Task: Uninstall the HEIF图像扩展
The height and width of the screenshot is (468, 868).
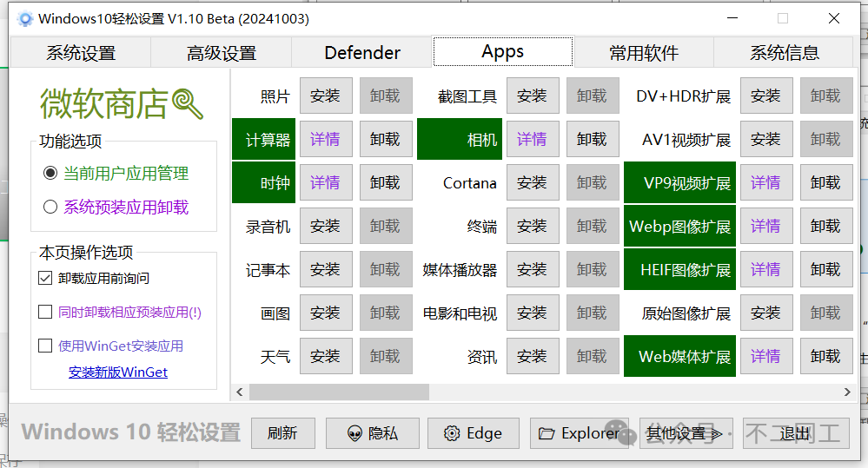Action: pyautogui.click(x=826, y=269)
